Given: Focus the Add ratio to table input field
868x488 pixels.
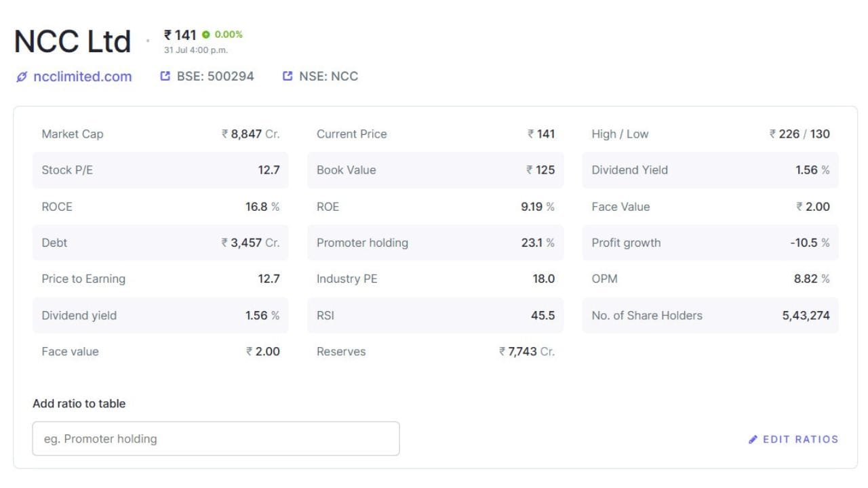Looking at the screenshot, I should click(216, 439).
